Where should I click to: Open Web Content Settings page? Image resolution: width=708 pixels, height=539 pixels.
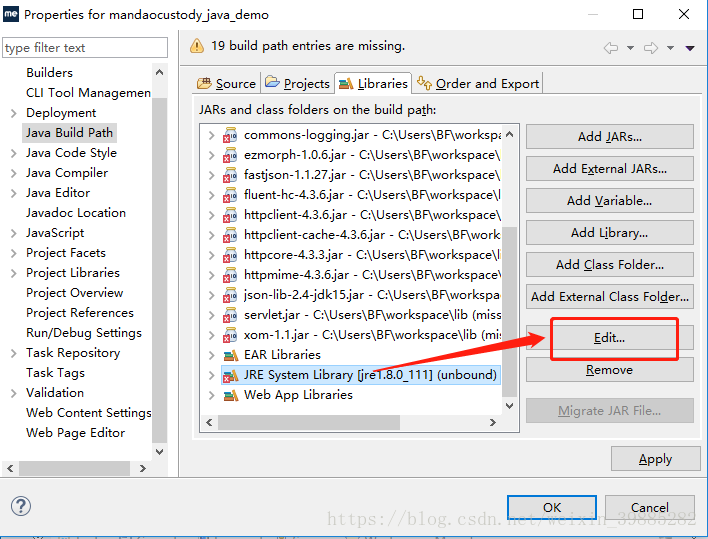coord(88,413)
